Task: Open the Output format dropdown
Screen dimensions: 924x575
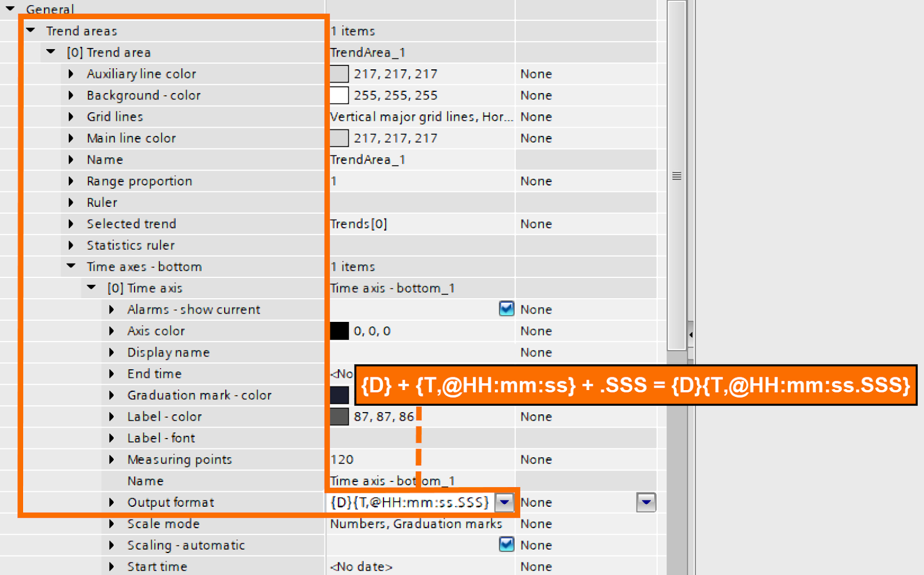Action: [504, 502]
